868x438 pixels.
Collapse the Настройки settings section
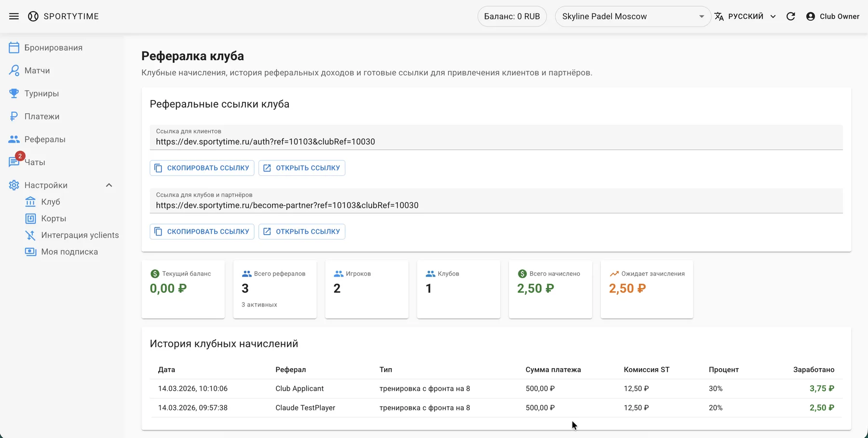[x=109, y=186]
